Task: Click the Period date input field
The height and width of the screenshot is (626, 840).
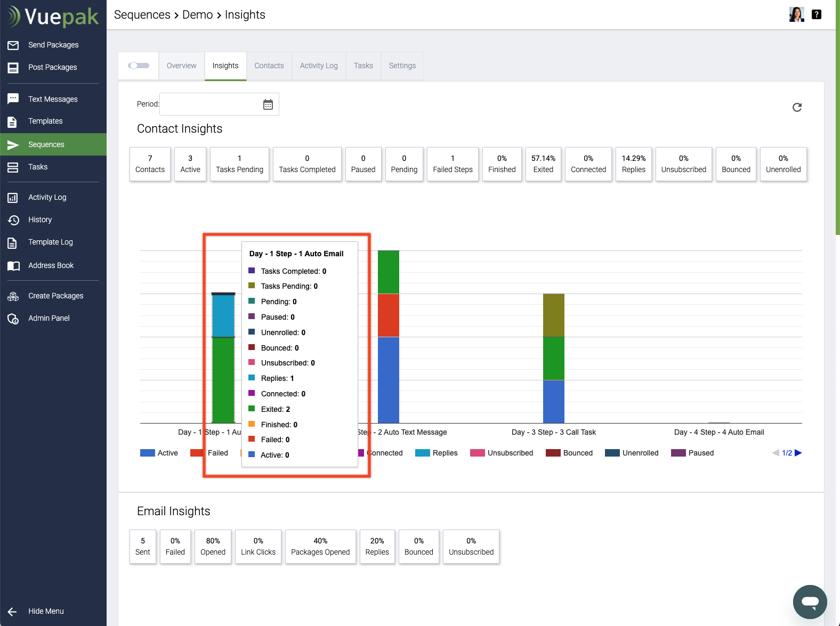Action: (x=211, y=104)
